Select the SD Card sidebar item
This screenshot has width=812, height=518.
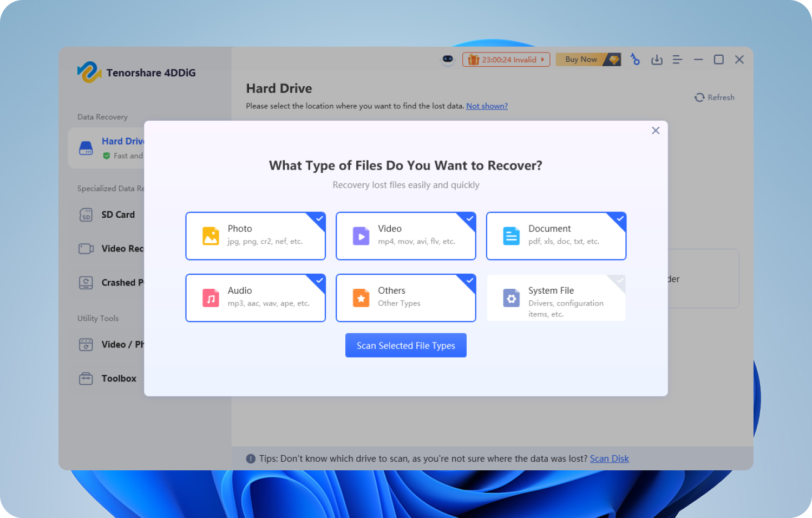[118, 215]
